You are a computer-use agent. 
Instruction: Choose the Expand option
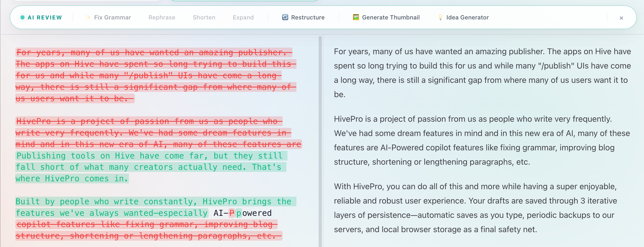(243, 17)
